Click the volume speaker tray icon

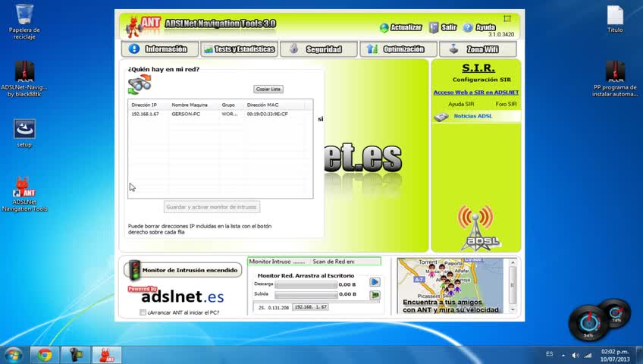click(x=576, y=356)
